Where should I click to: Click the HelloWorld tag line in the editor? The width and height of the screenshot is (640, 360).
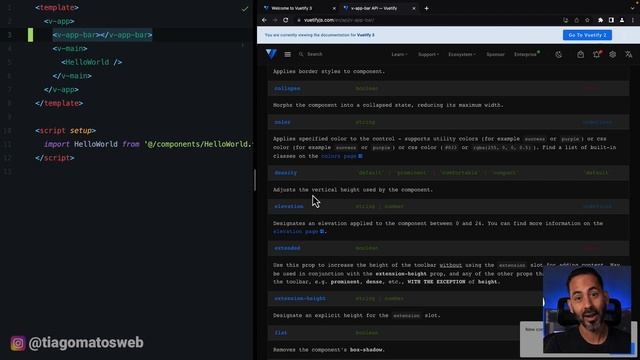[x=91, y=62]
